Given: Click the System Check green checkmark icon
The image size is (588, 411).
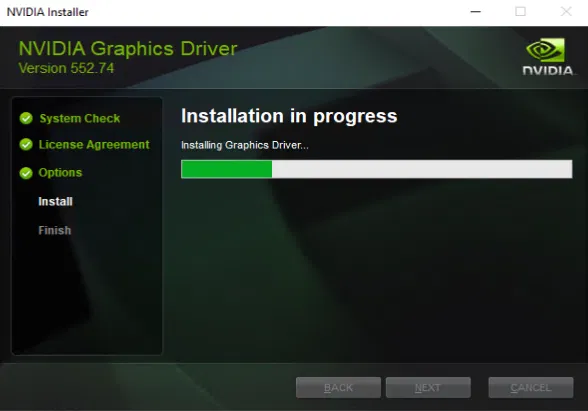Looking at the screenshot, I should [x=26, y=118].
